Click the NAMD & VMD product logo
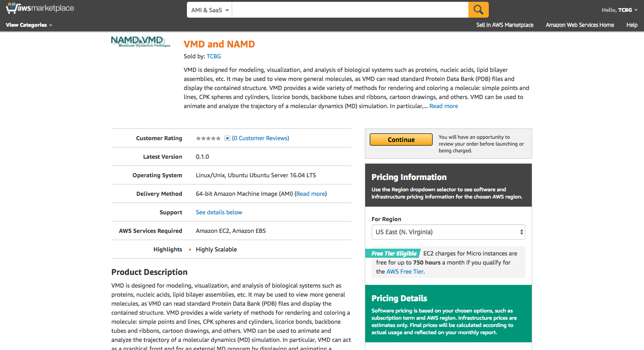Image resolution: width=644 pixels, height=350 pixels. click(x=141, y=42)
